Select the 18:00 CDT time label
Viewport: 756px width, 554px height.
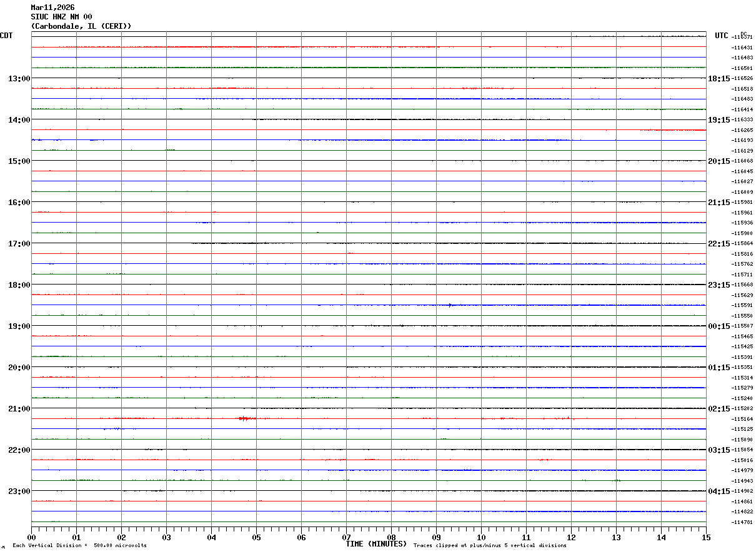pyautogui.click(x=19, y=285)
